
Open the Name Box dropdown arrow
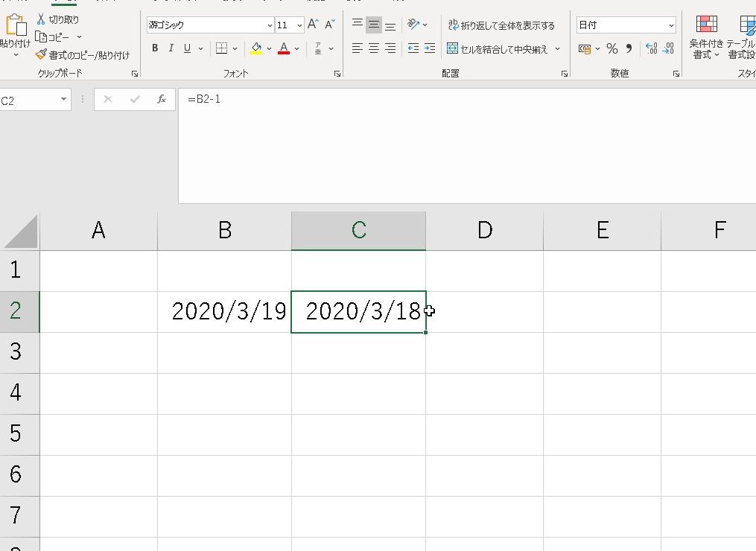63,100
